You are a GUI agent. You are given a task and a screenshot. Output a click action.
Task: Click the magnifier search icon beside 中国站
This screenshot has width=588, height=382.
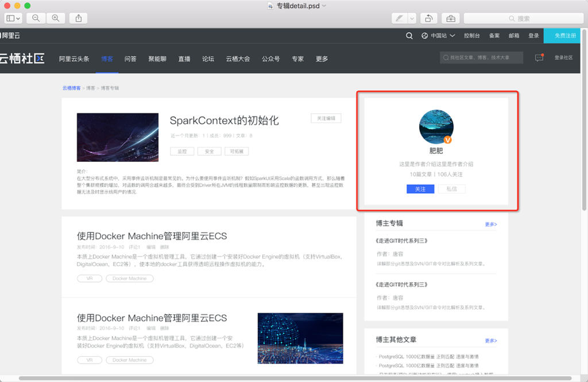pyautogui.click(x=409, y=36)
